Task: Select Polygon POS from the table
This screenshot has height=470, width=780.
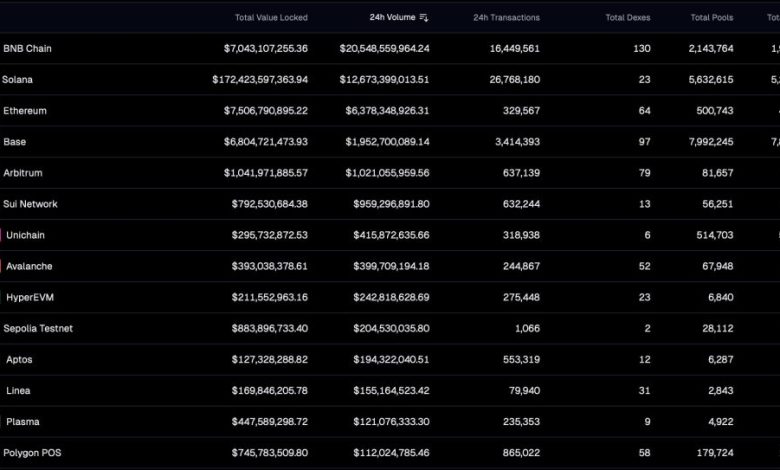Action: [x=33, y=453]
